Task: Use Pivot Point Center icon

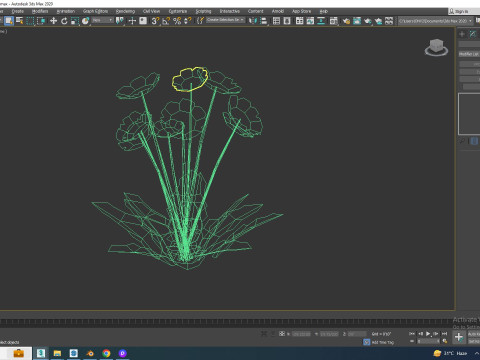Action: pos(120,21)
